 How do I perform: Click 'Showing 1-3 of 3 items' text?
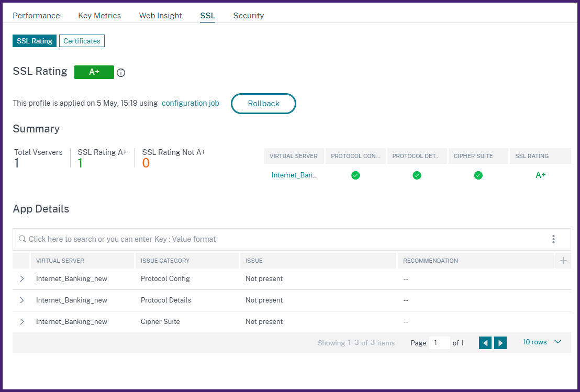pos(356,343)
